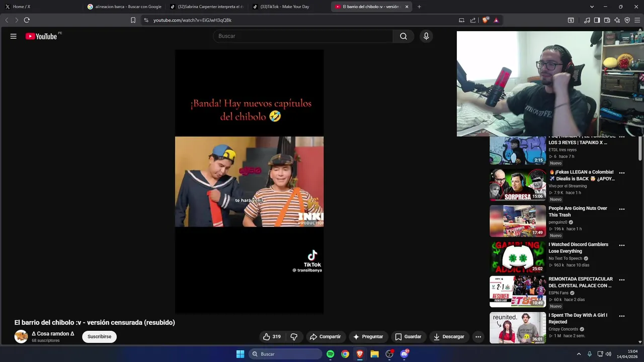Open the browser main menu
This screenshot has height=362, width=644.
[637, 20]
